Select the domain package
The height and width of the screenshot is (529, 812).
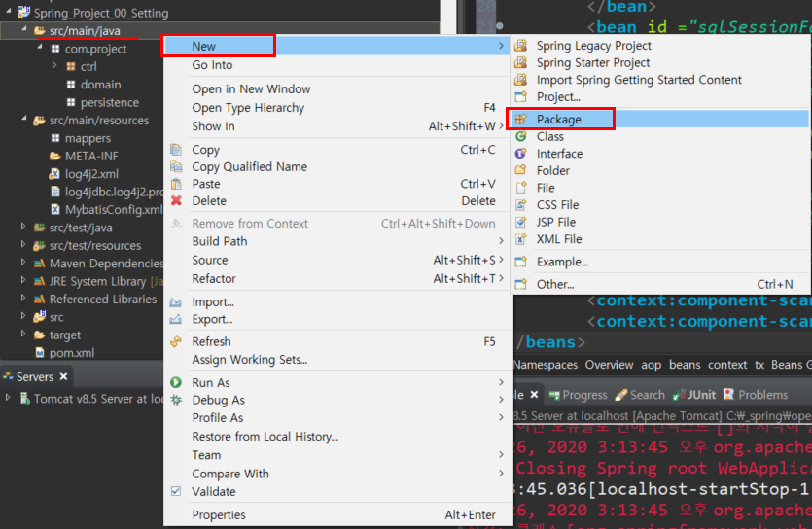tap(93, 85)
